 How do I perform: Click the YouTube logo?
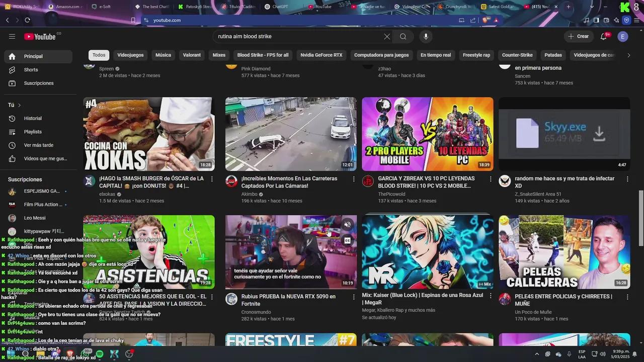(x=40, y=36)
